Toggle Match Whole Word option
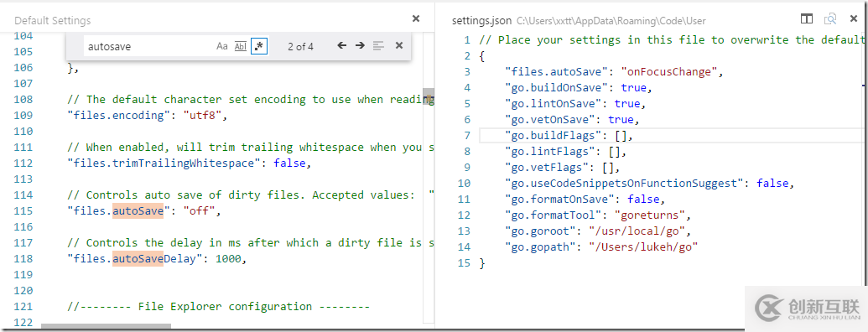868x332 pixels. pos(240,46)
